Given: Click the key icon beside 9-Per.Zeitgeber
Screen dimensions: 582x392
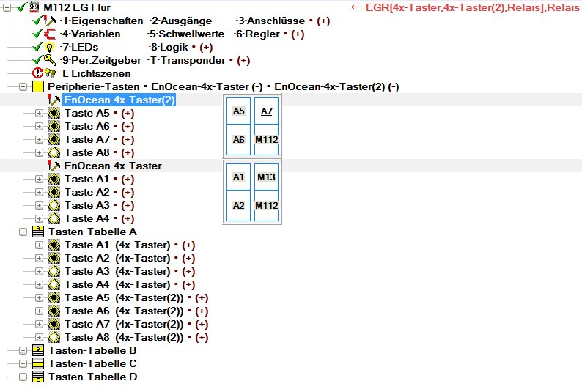Looking at the screenshot, I should pyautogui.click(x=50, y=60).
